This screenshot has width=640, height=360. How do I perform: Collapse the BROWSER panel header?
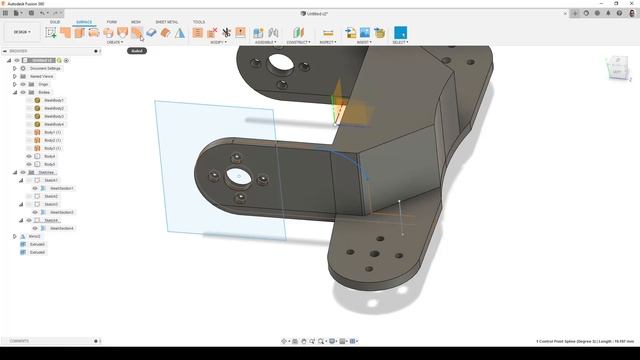[x=5, y=51]
